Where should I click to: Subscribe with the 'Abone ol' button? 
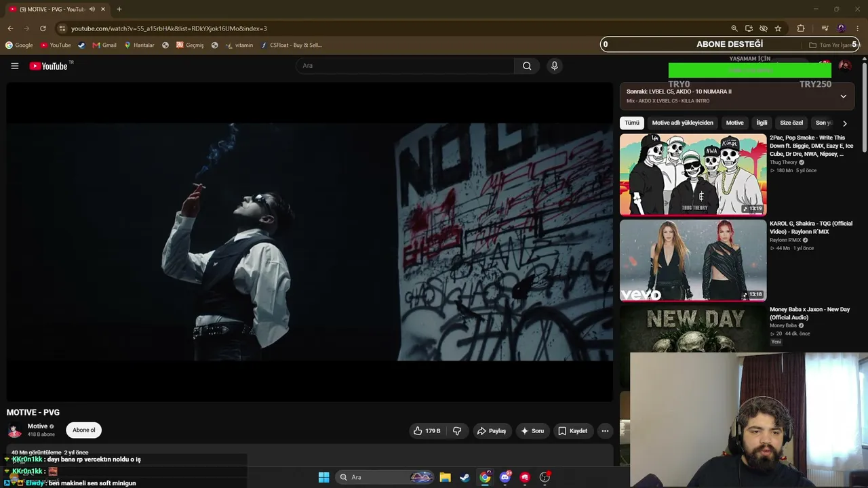[84, 430]
